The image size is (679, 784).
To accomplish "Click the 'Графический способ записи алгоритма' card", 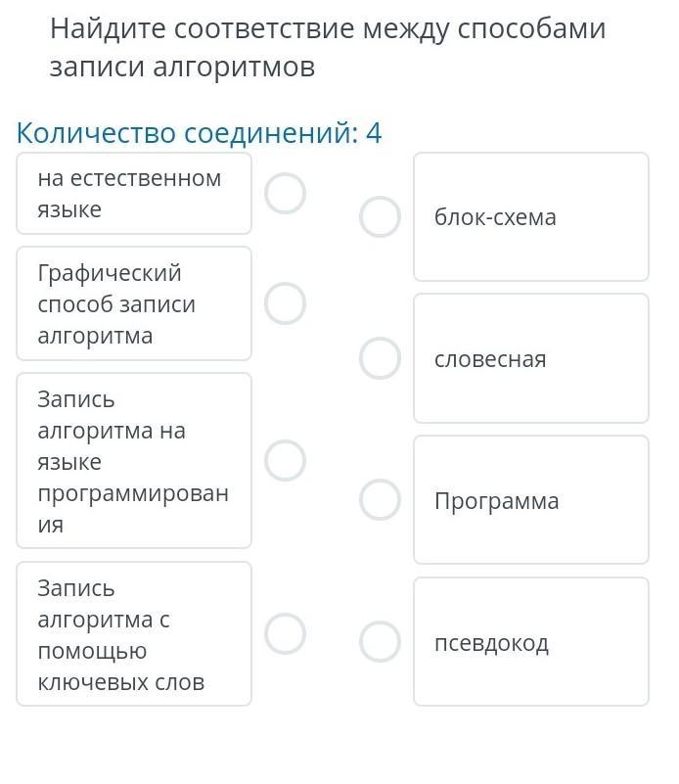I will pyautogui.click(x=134, y=303).
